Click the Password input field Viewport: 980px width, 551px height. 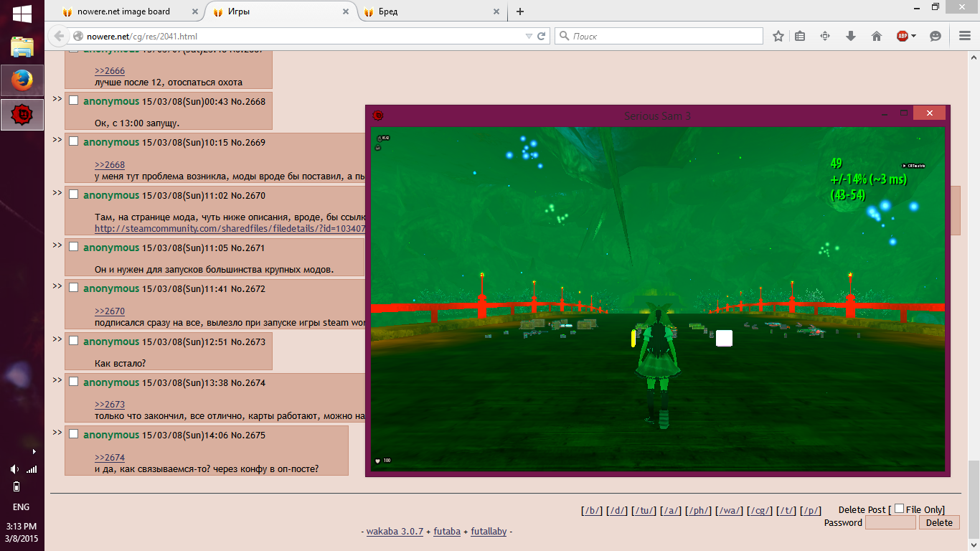click(890, 522)
